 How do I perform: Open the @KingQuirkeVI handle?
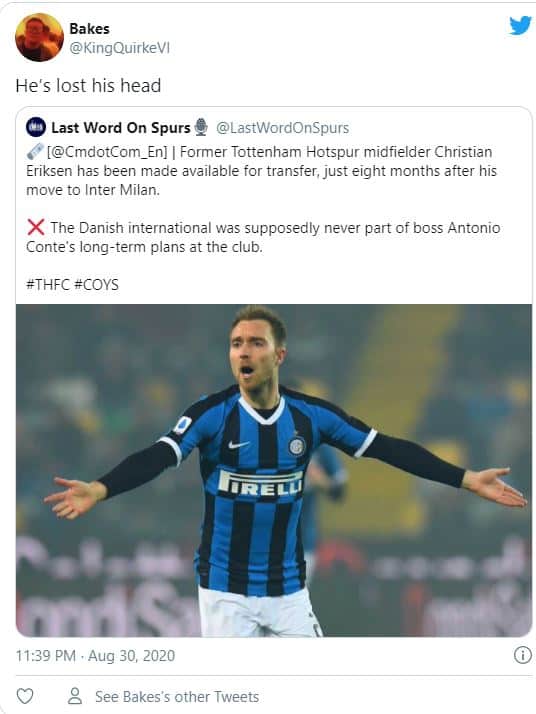pos(119,48)
